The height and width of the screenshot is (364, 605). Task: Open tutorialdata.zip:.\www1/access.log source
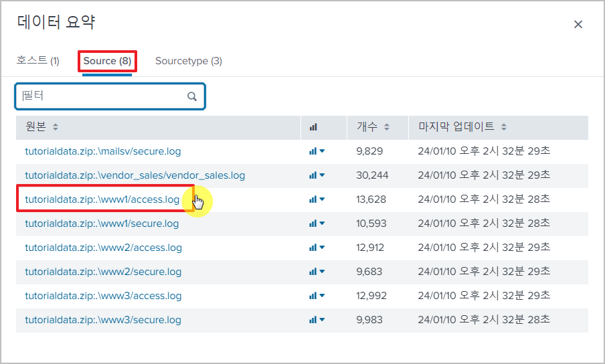tap(102, 199)
